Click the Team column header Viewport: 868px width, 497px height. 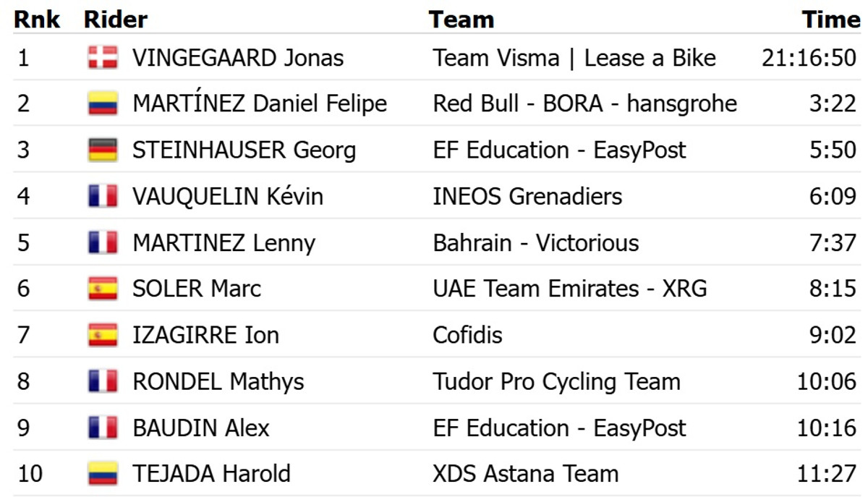click(x=461, y=20)
